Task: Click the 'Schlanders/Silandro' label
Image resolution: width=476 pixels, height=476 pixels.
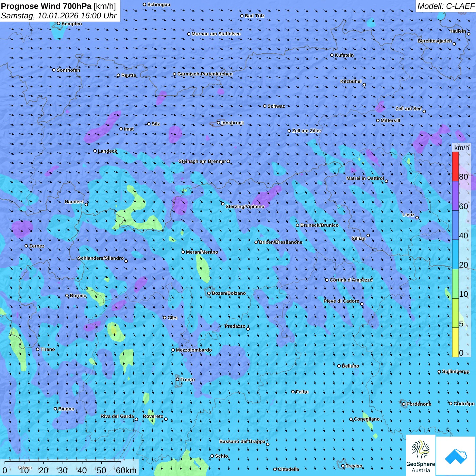Action: [x=101, y=258]
